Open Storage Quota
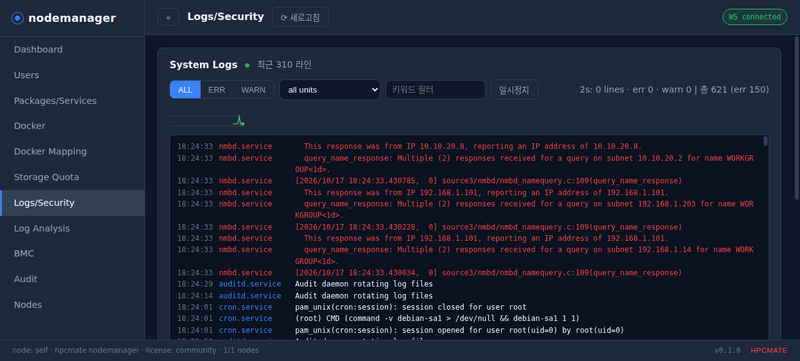The height and width of the screenshot is (361, 800). pos(72,177)
